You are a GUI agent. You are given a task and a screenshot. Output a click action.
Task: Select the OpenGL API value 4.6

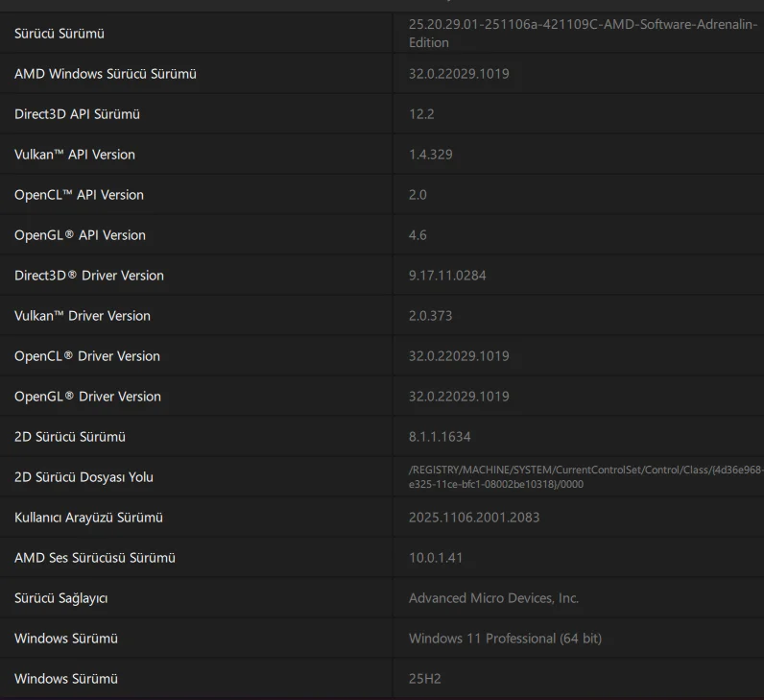pos(418,235)
